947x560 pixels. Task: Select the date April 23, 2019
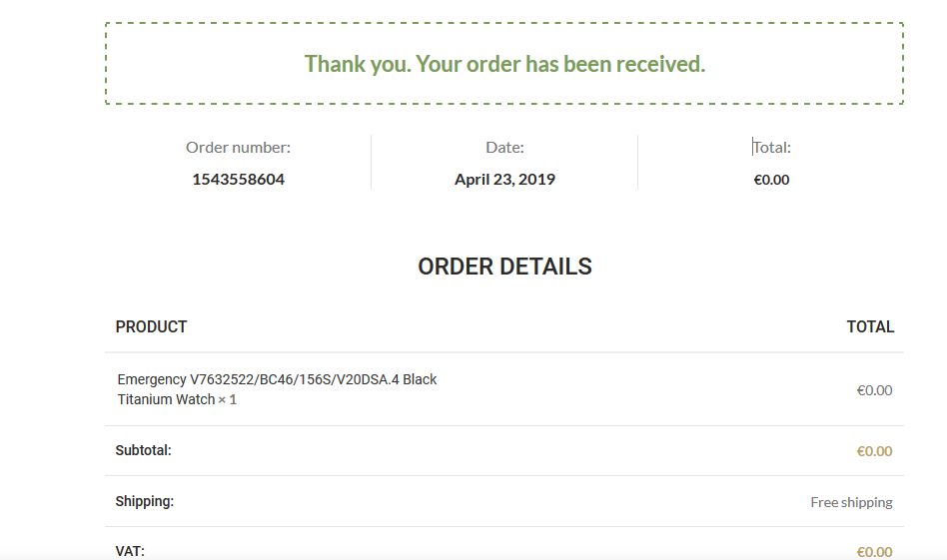(504, 180)
